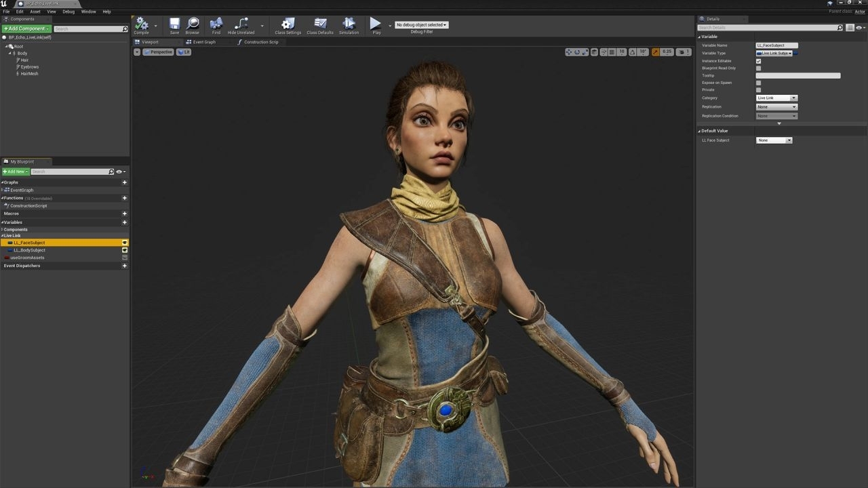Viewport: 868px width, 488px height.
Task: Open rotation snap 10° menu
Action: click(x=643, y=52)
